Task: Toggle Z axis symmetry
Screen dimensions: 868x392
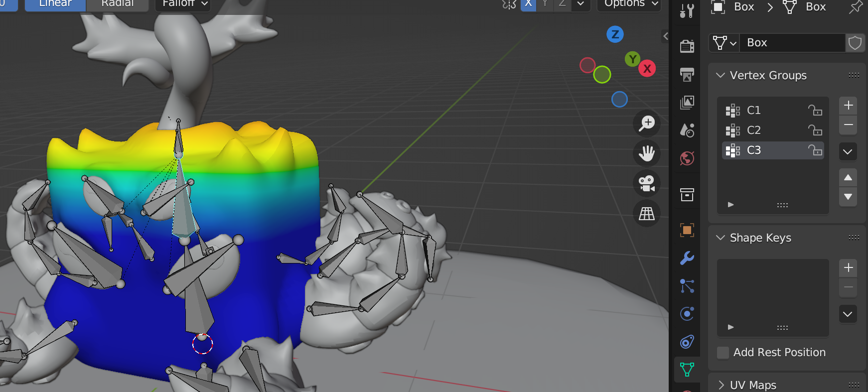Action: 562,4
